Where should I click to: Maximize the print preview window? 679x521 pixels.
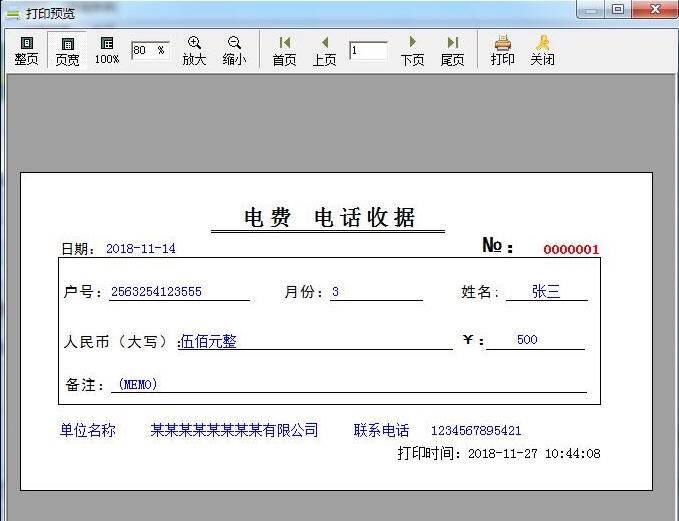618,9
